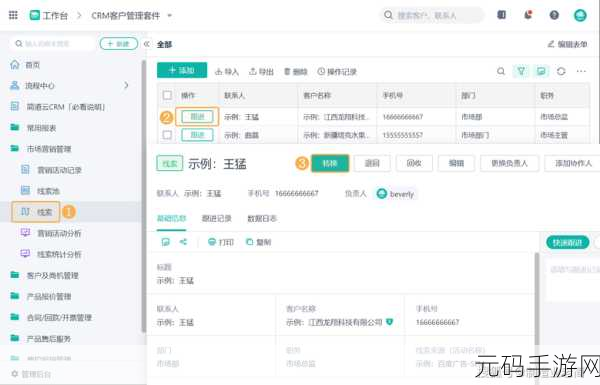
Task: Click 更换负责人 change owner button
Action: pos(509,163)
